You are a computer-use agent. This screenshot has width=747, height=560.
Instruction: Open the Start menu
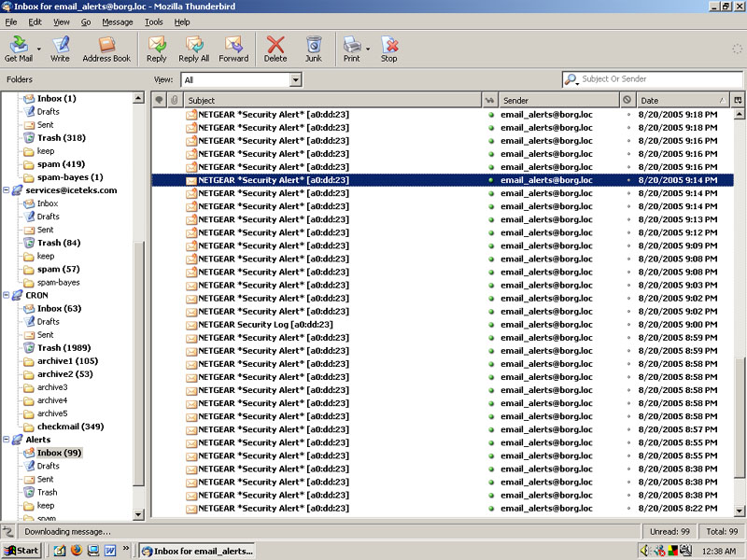click(21, 551)
